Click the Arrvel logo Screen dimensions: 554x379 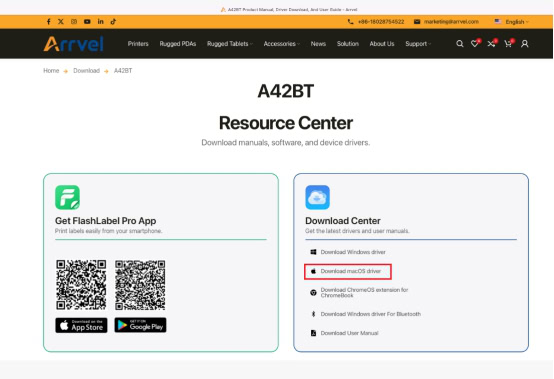pyautogui.click(x=73, y=44)
